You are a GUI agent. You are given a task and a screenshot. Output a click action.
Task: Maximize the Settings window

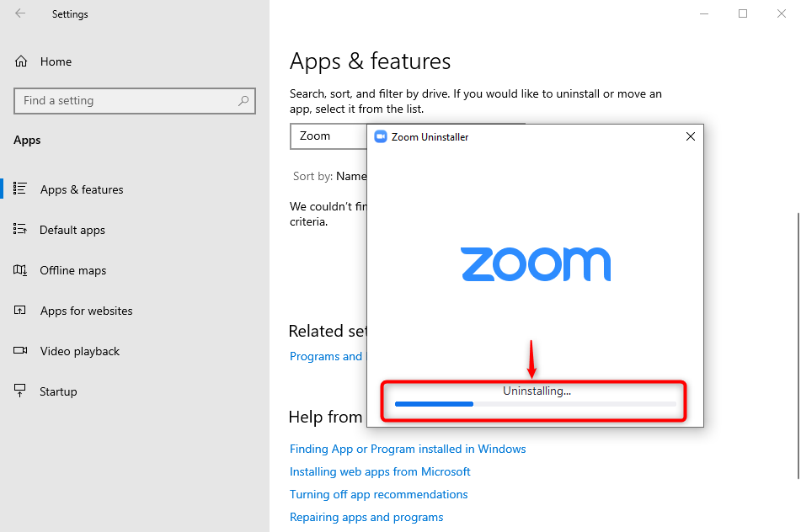[743, 13]
